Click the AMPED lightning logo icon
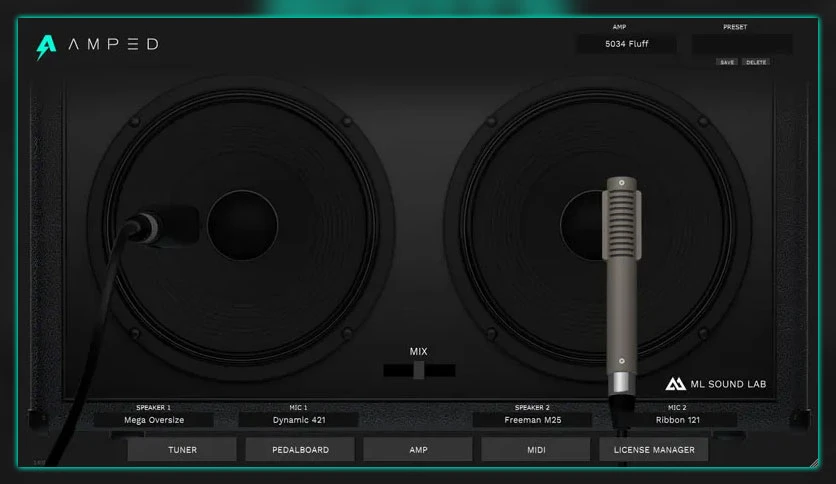 [x=46, y=47]
